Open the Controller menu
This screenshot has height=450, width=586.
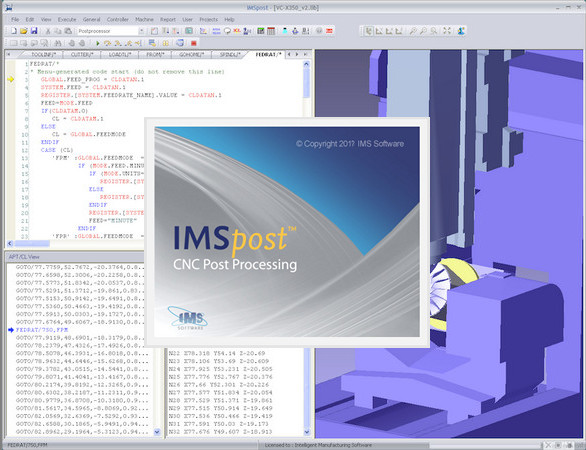[x=118, y=19]
